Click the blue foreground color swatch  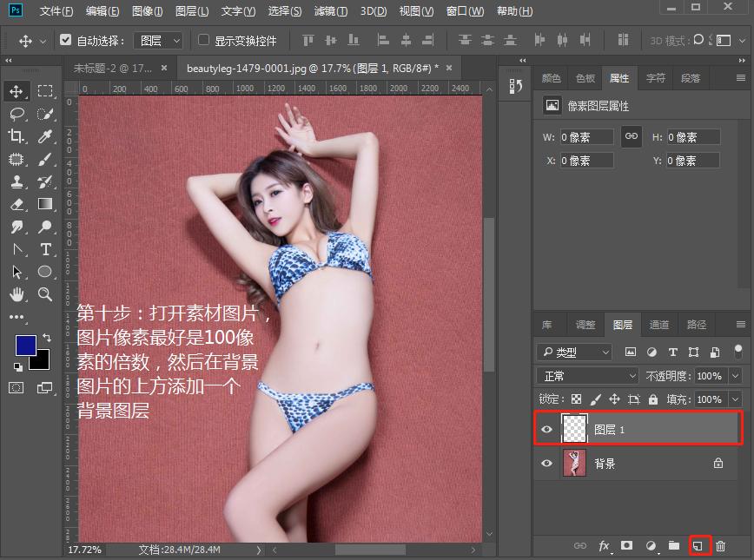pos(28,344)
